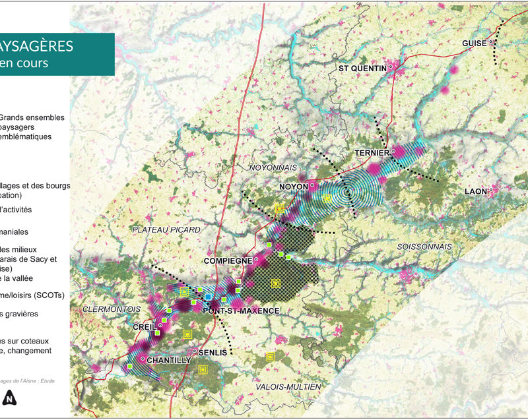The image size is (528, 420).
Task: Select the yellow square marker inside hatched forest
Action: tap(276, 284)
